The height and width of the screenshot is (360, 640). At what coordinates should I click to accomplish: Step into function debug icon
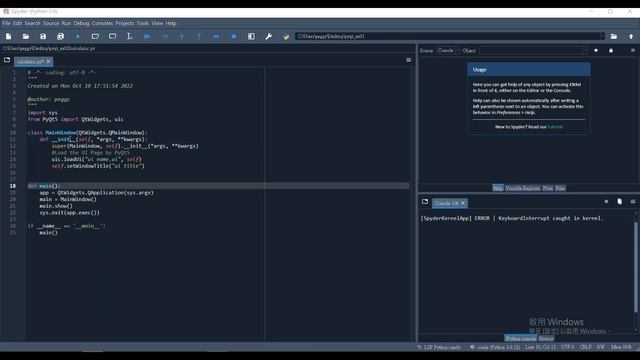[x=182, y=36]
